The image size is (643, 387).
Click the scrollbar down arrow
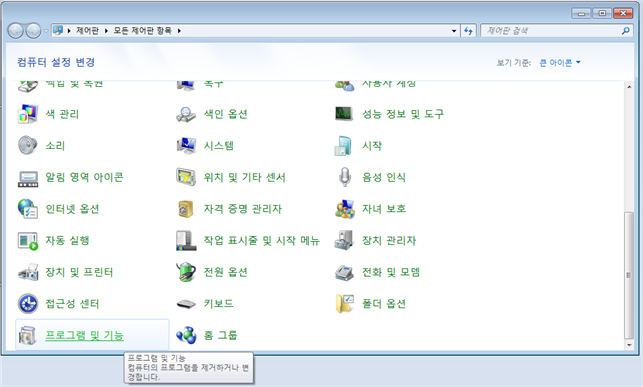[629, 345]
